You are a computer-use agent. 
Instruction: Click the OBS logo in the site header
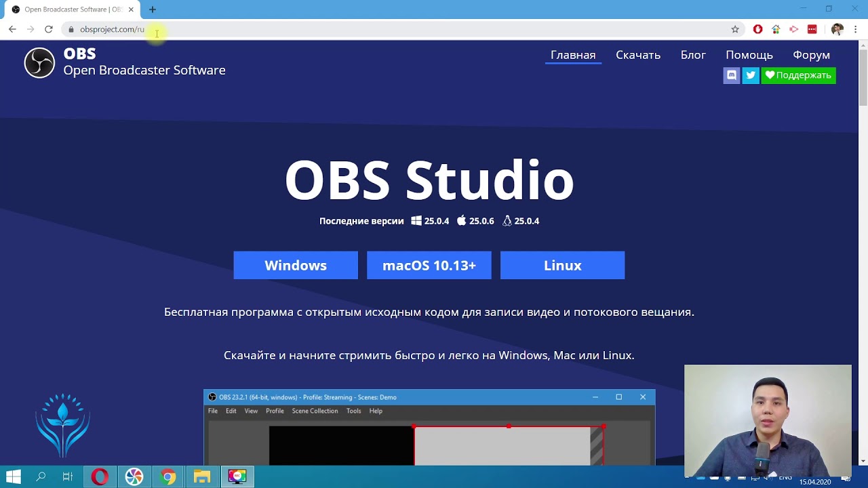coord(39,63)
